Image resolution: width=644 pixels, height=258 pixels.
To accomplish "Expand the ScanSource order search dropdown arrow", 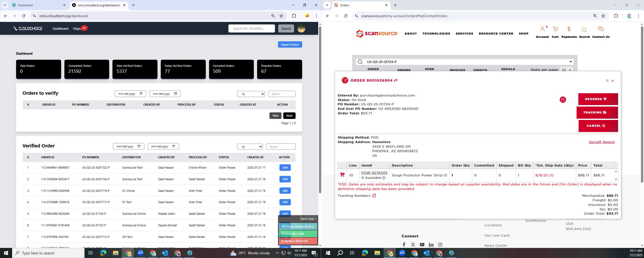I will click(x=571, y=62).
